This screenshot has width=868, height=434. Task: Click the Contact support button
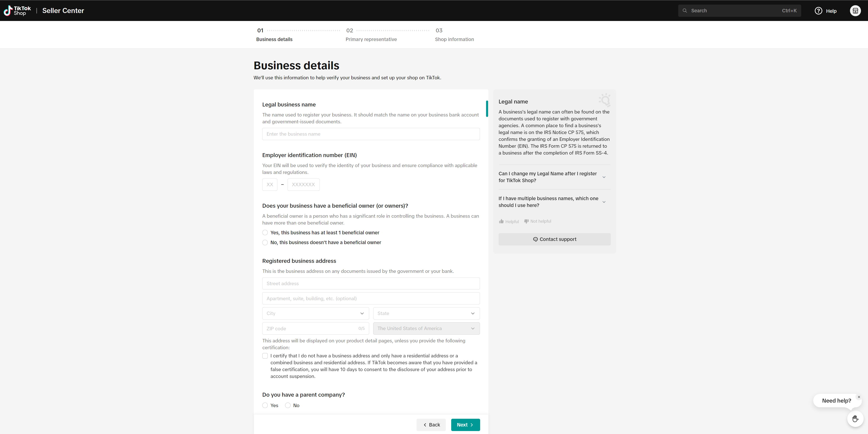tap(554, 239)
